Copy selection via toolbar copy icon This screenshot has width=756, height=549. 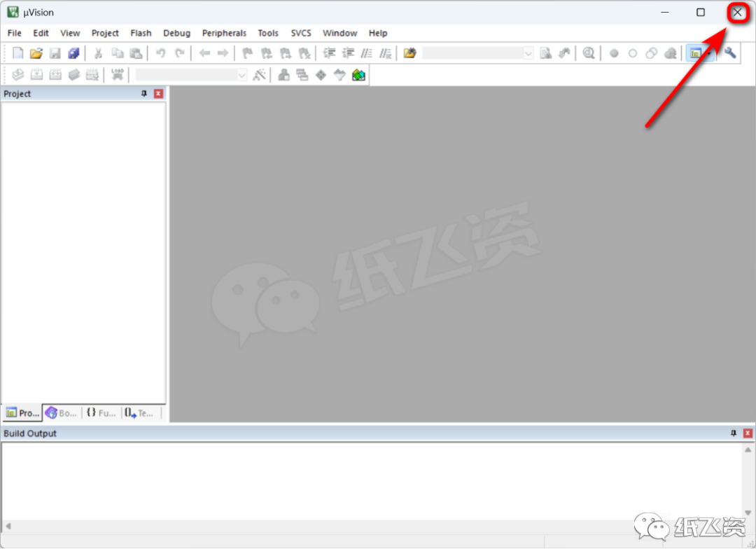(x=117, y=53)
